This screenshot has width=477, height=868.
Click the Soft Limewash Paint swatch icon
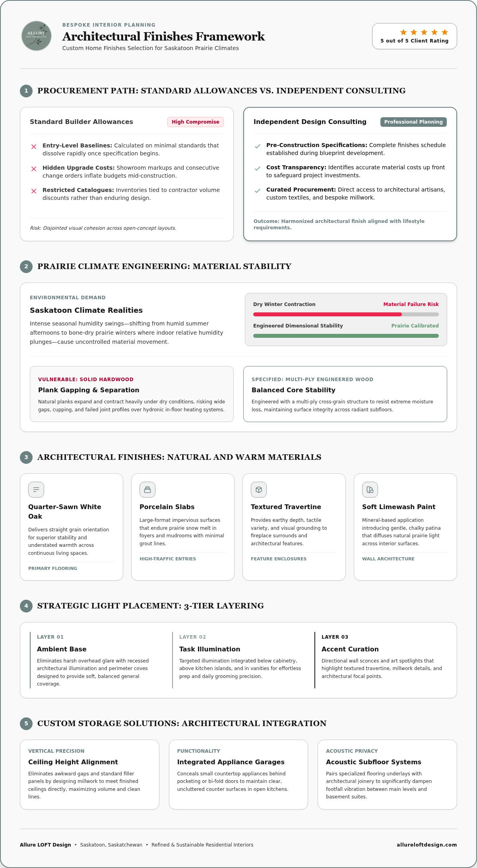point(370,490)
